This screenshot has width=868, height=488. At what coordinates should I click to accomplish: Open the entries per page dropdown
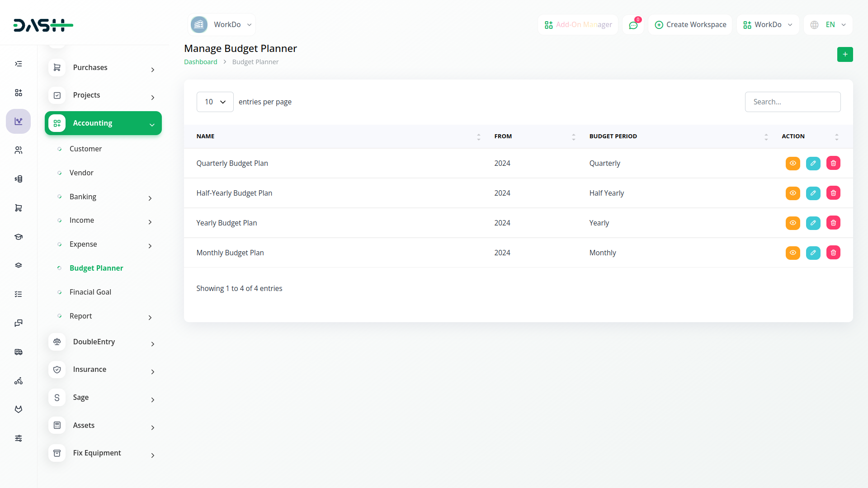215,102
